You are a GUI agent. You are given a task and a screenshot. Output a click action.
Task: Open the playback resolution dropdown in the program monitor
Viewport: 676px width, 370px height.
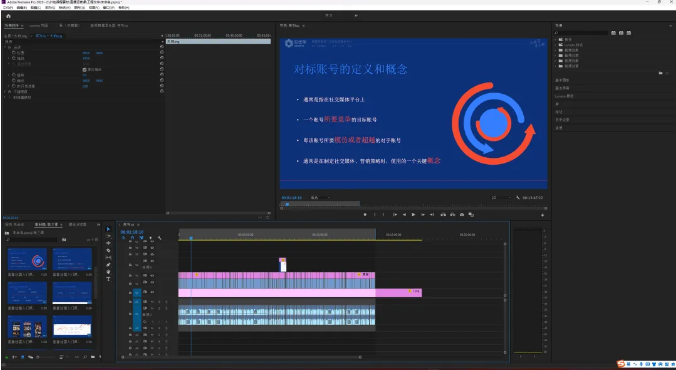(501, 198)
